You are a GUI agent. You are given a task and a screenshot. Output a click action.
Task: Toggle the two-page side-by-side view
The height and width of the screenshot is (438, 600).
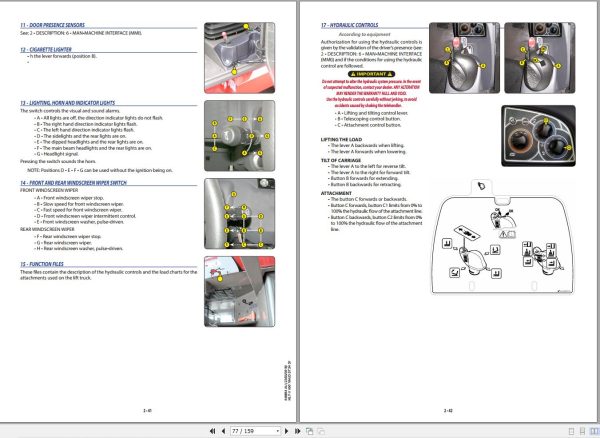click(594, 431)
